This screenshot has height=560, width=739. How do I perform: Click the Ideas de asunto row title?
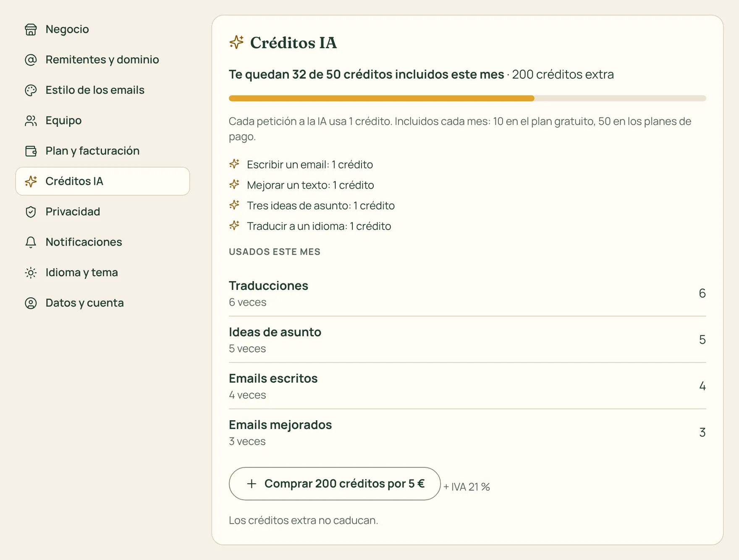click(x=275, y=332)
